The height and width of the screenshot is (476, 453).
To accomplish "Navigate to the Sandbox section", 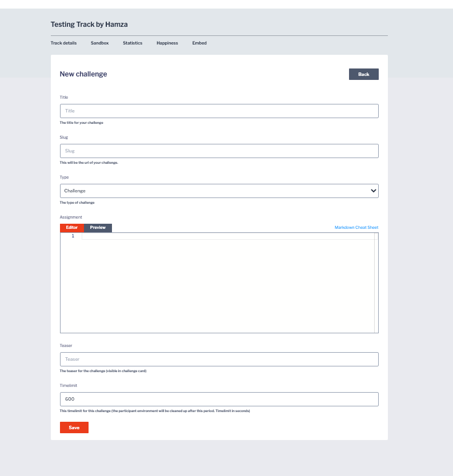I will coord(99,43).
